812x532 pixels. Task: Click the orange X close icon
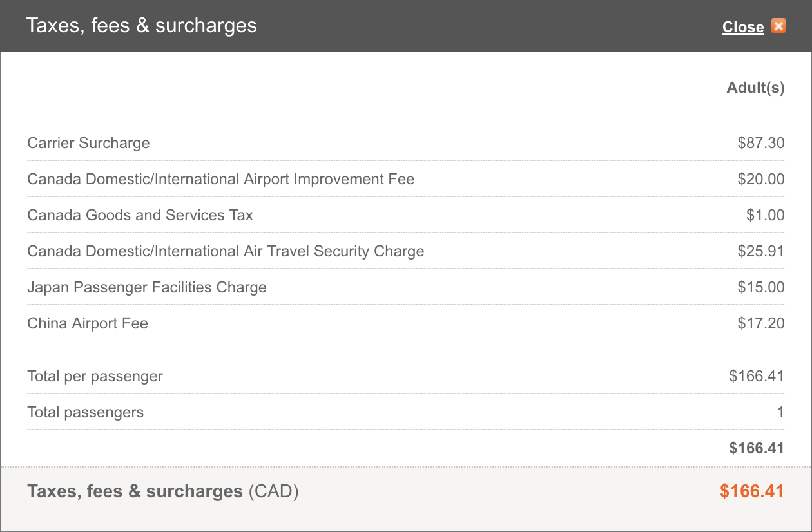(778, 26)
